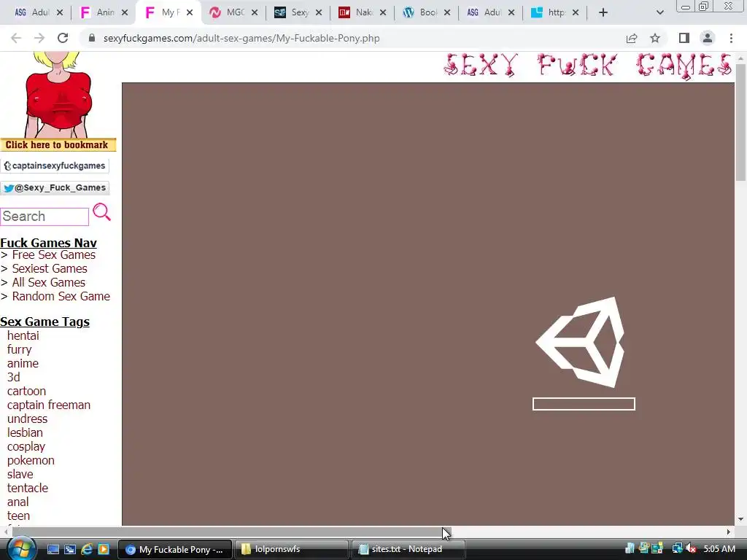Open the All Sex Games link
Image resolution: width=747 pixels, height=560 pixels.
[x=49, y=282]
